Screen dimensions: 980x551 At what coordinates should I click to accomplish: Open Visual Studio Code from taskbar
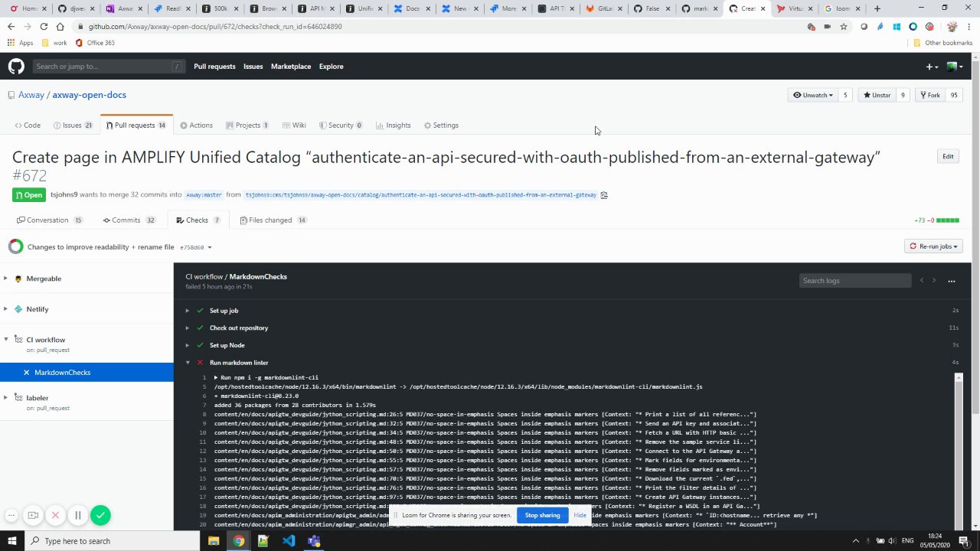coord(289,540)
